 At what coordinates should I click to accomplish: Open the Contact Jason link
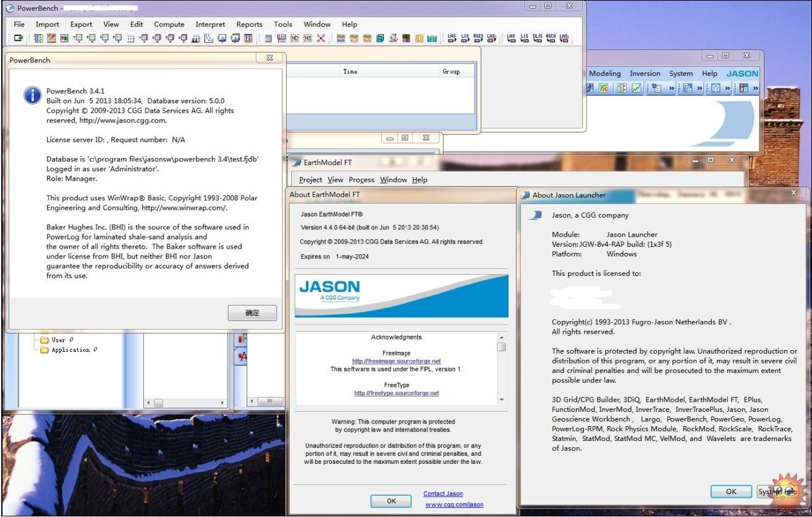(443, 493)
